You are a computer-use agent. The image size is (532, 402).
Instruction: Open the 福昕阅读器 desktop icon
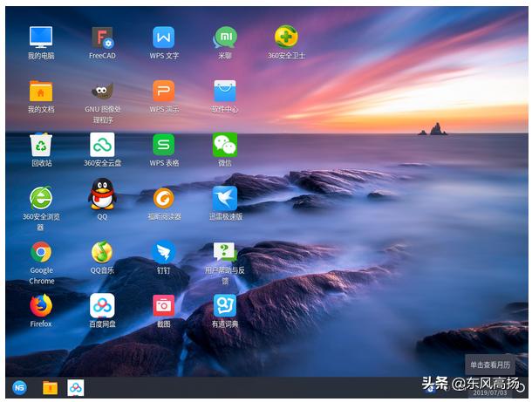[164, 198]
